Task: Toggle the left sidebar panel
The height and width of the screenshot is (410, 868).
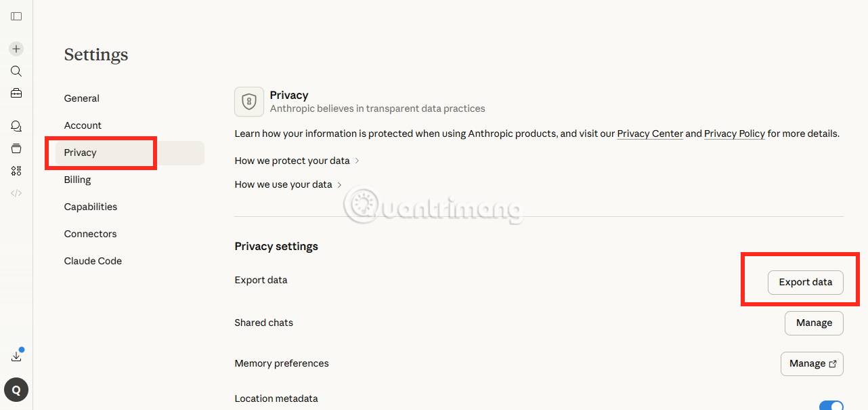Action: point(16,16)
